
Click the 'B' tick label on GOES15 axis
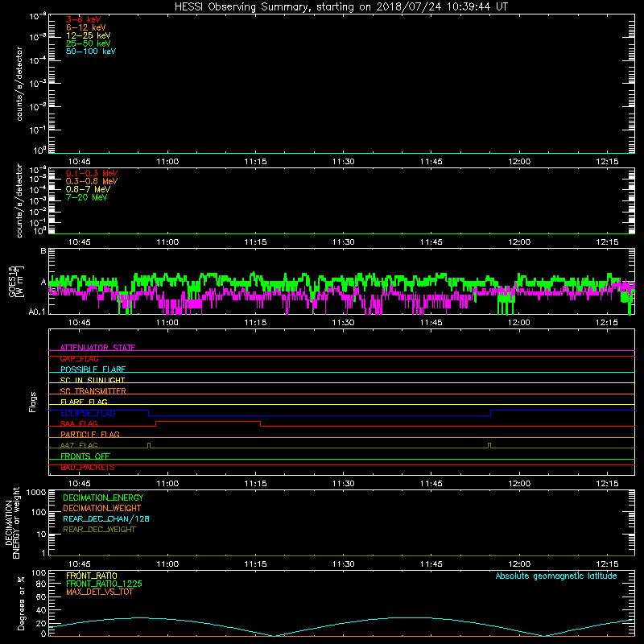43,250
